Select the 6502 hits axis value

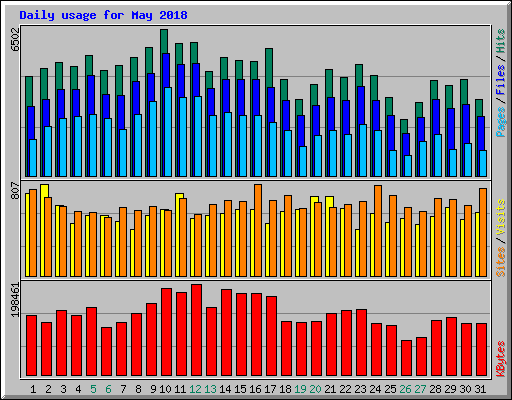[x=15, y=39]
